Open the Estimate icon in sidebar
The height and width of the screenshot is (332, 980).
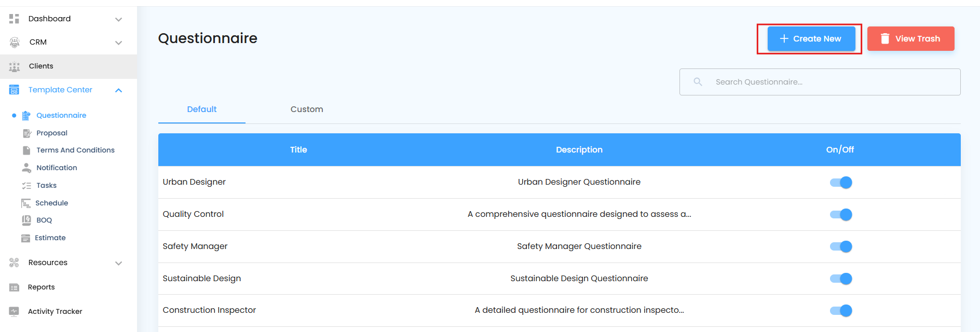pos(25,238)
